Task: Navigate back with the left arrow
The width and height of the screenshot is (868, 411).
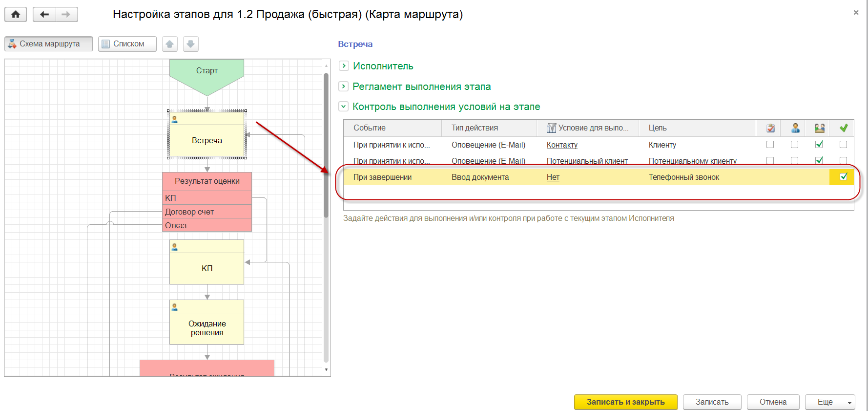Action: coord(44,14)
